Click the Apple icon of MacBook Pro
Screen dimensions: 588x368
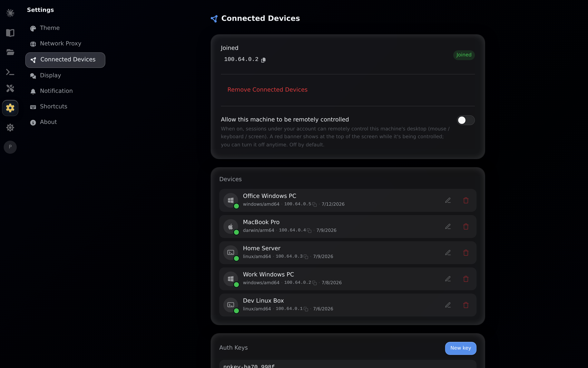point(231,227)
